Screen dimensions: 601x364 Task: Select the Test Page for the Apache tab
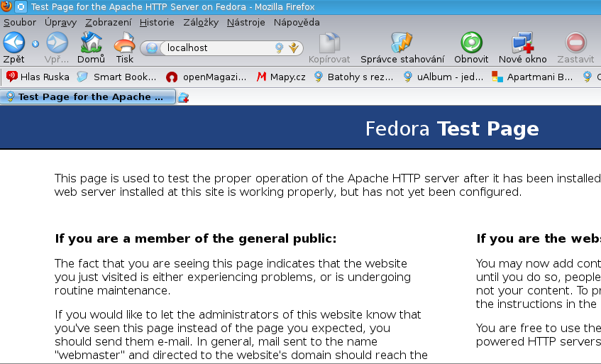point(88,96)
